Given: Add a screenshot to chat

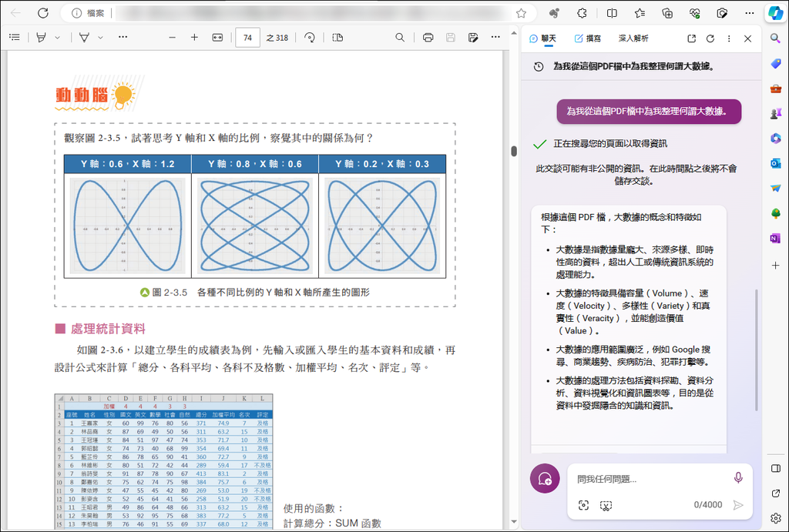Looking at the screenshot, I should 583,505.
